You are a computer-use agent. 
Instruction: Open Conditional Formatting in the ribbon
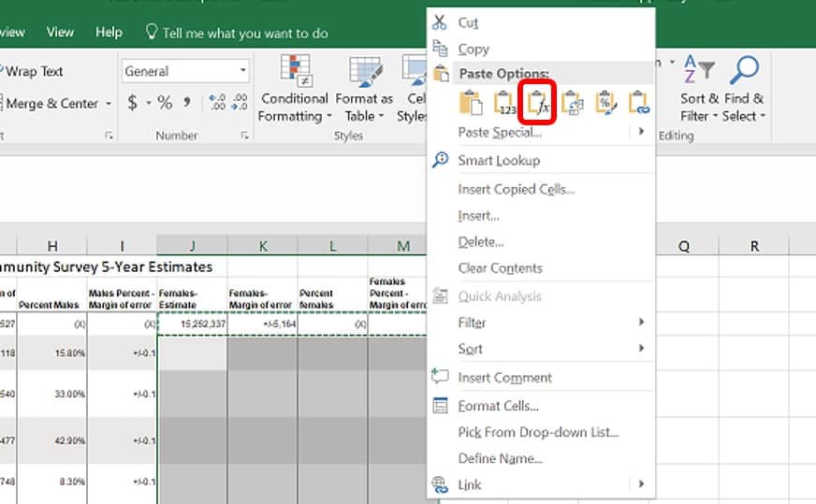(294, 89)
